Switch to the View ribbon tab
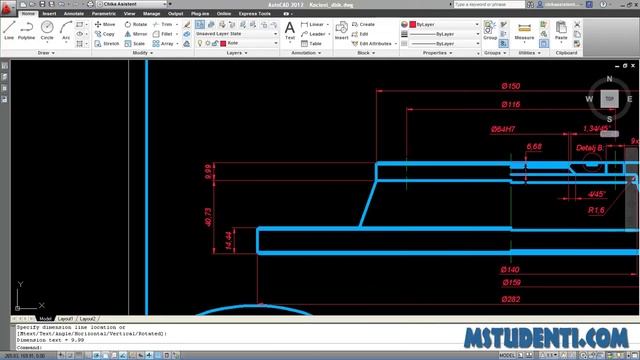Viewport: 640px width, 360px height. 129,13
